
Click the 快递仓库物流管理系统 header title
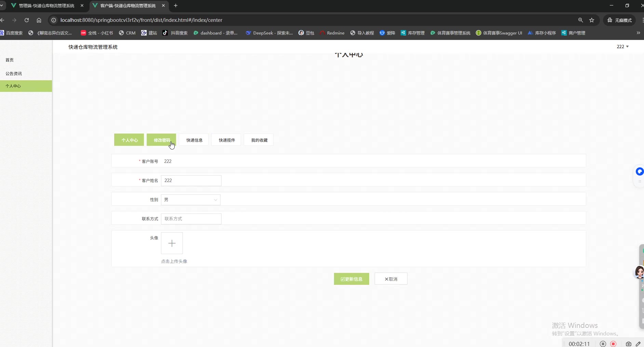tap(93, 47)
